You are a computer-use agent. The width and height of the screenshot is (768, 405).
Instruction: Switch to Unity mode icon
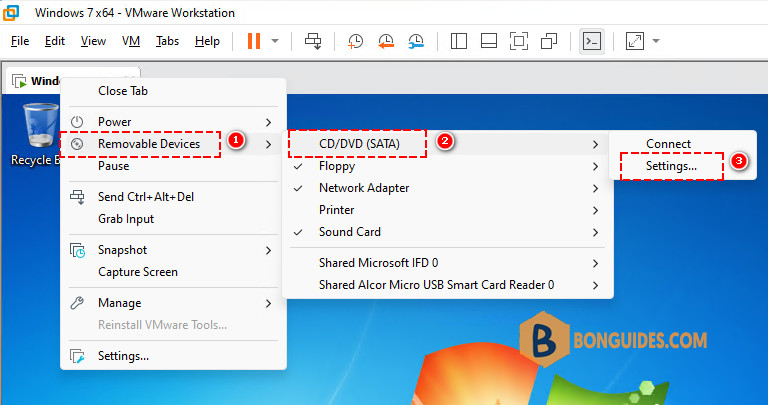click(549, 41)
